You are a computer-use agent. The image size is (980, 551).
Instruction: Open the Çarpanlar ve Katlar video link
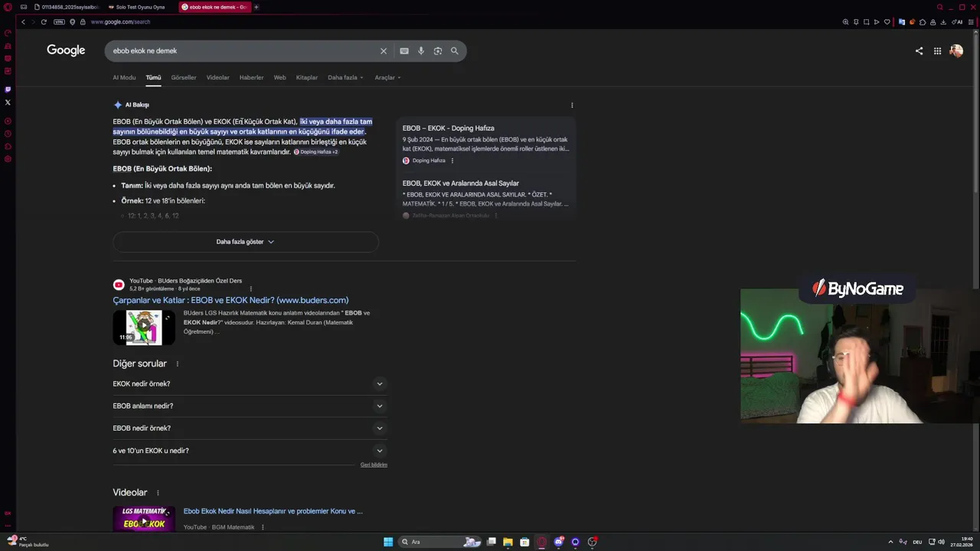coord(230,300)
